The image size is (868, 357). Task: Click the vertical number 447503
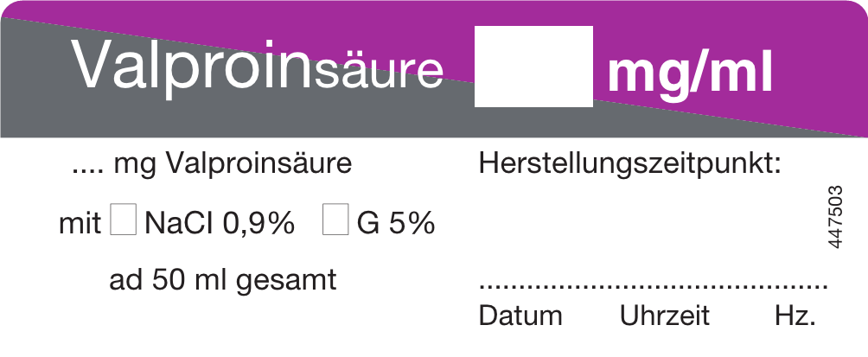tap(835, 217)
